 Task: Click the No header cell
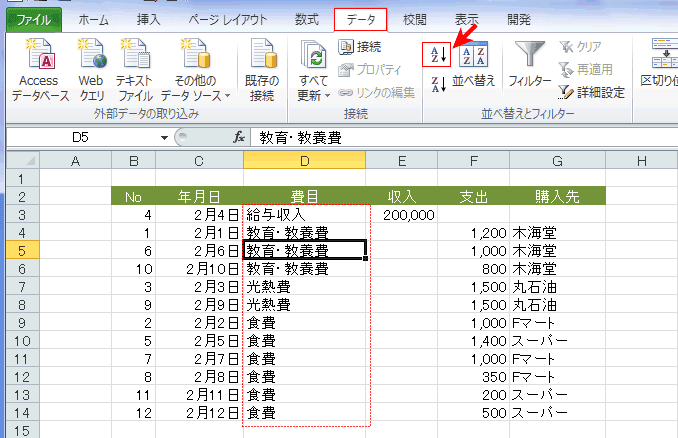point(133,197)
